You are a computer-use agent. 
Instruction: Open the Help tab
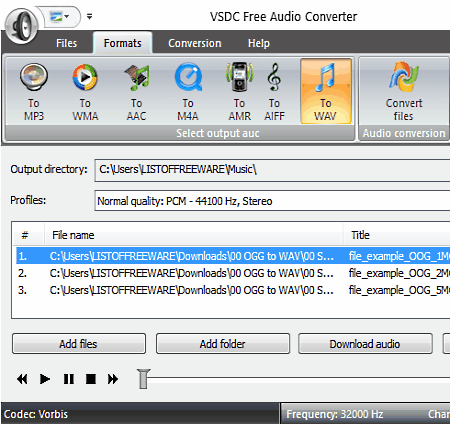click(259, 43)
